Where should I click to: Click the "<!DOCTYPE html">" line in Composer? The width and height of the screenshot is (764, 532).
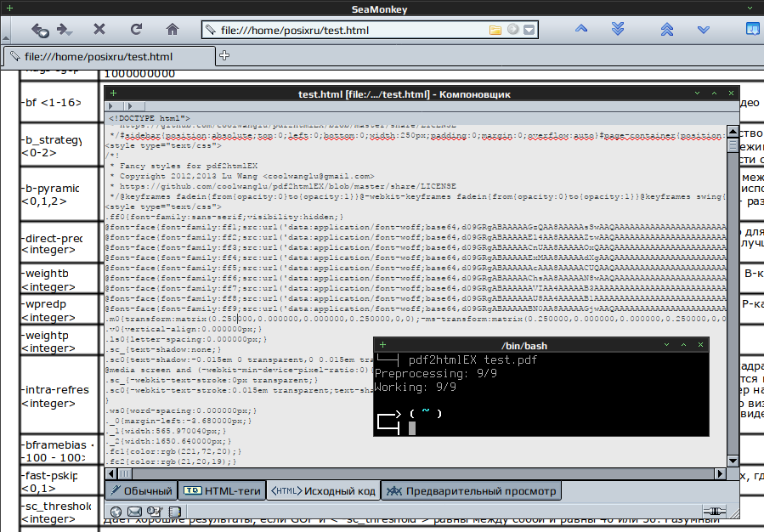[149, 118]
